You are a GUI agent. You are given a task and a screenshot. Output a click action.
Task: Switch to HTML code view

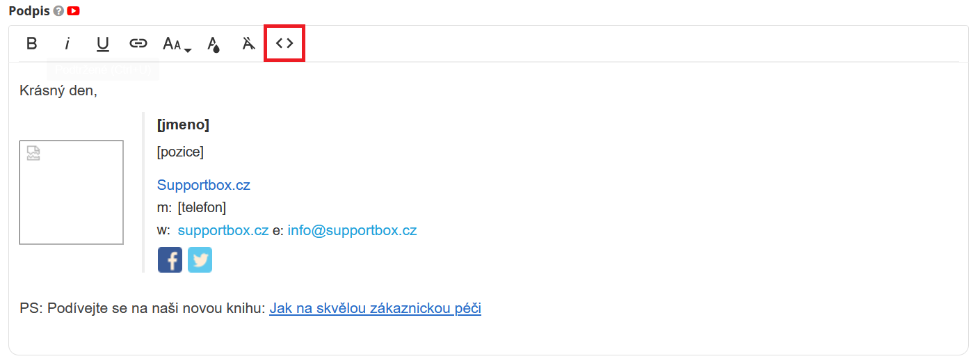[284, 43]
